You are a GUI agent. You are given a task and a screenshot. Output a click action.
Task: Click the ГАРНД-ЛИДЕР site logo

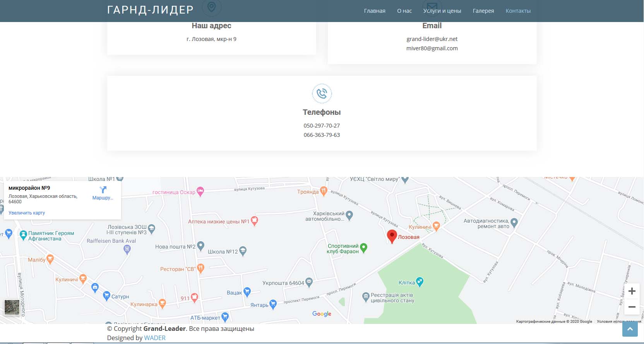point(150,10)
